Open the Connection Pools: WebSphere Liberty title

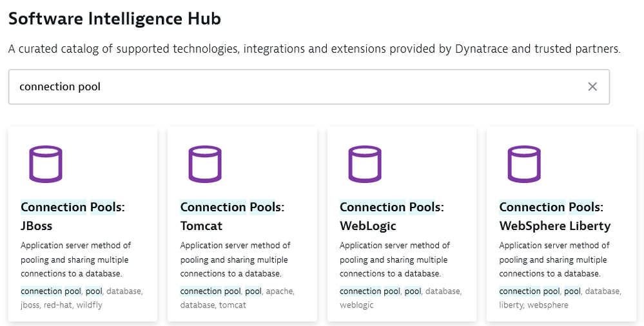pyautogui.click(x=554, y=216)
